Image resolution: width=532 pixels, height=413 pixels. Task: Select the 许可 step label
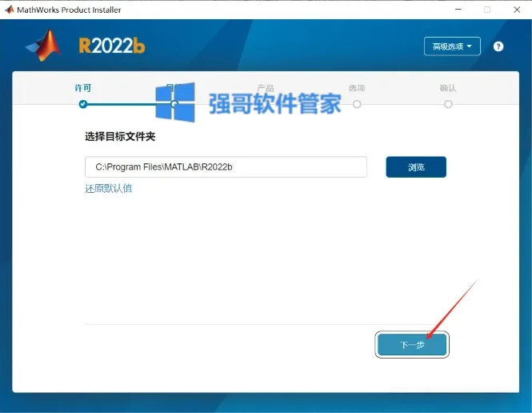coord(82,88)
